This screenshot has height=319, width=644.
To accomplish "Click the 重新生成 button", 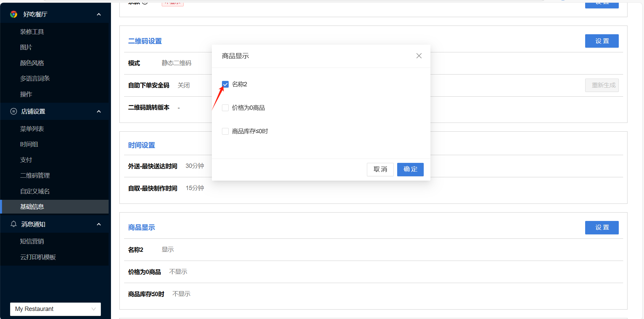I will point(602,85).
